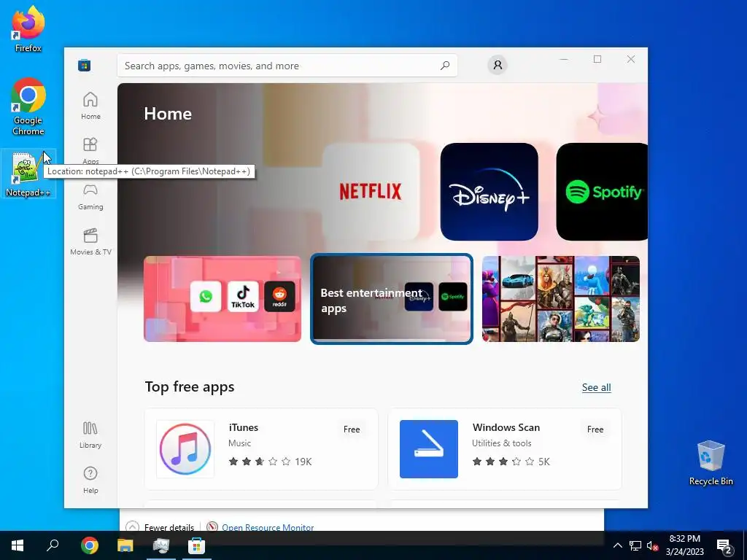Close the Microsoft Store window
The image size is (747, 560).
pos(631,59)
